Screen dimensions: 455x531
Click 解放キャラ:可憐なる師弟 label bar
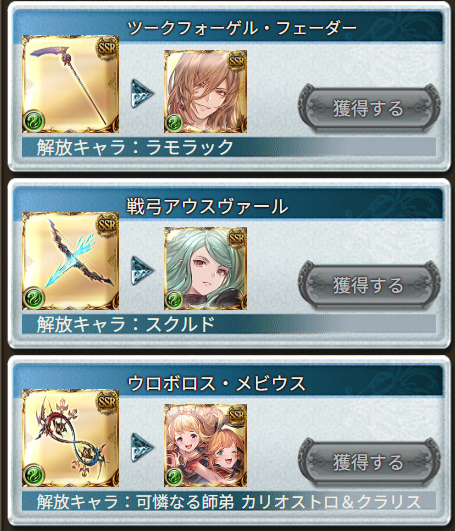coord(229,501)
